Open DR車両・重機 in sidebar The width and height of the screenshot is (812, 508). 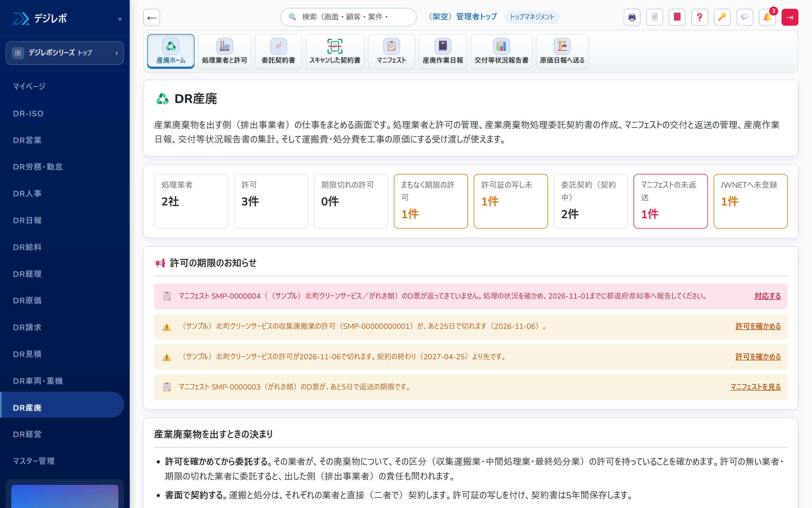(62, 381)
